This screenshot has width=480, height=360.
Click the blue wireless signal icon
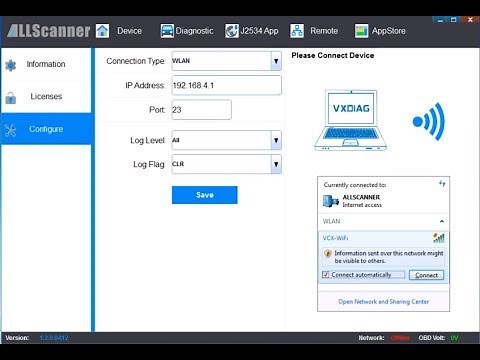tap(429, 121)
